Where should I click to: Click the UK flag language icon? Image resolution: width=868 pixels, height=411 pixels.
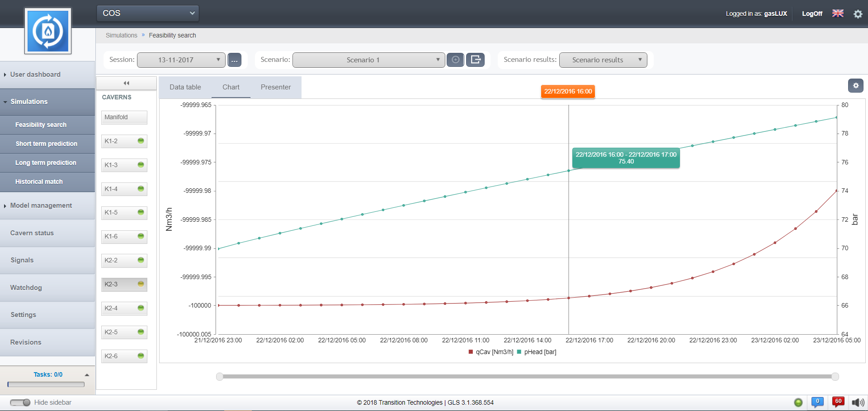838,14
